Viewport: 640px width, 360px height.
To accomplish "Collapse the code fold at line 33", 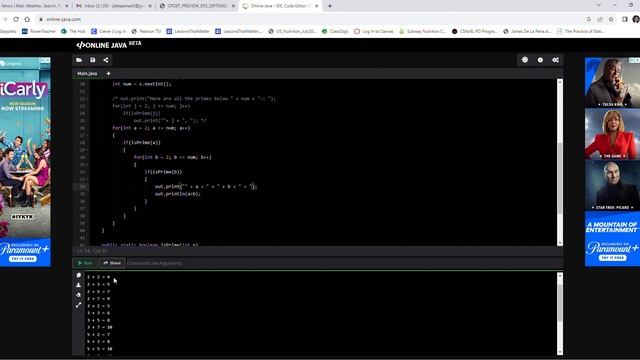I will (87, 180).
